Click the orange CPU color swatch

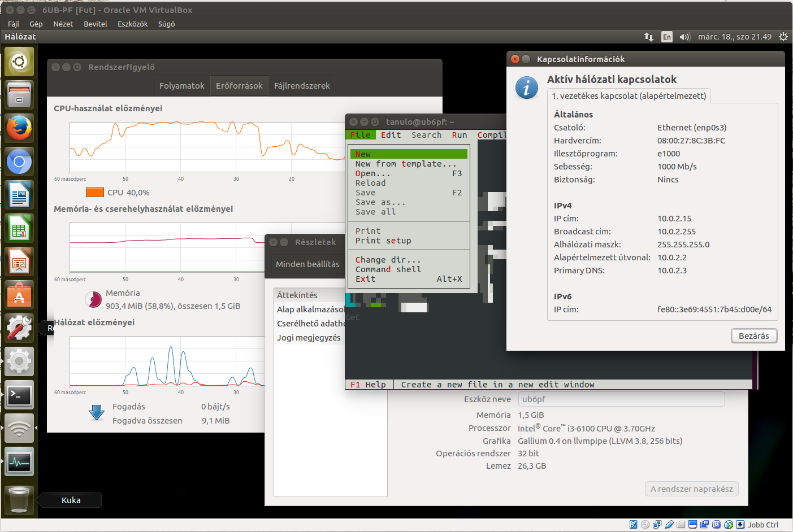coord(94,193)
